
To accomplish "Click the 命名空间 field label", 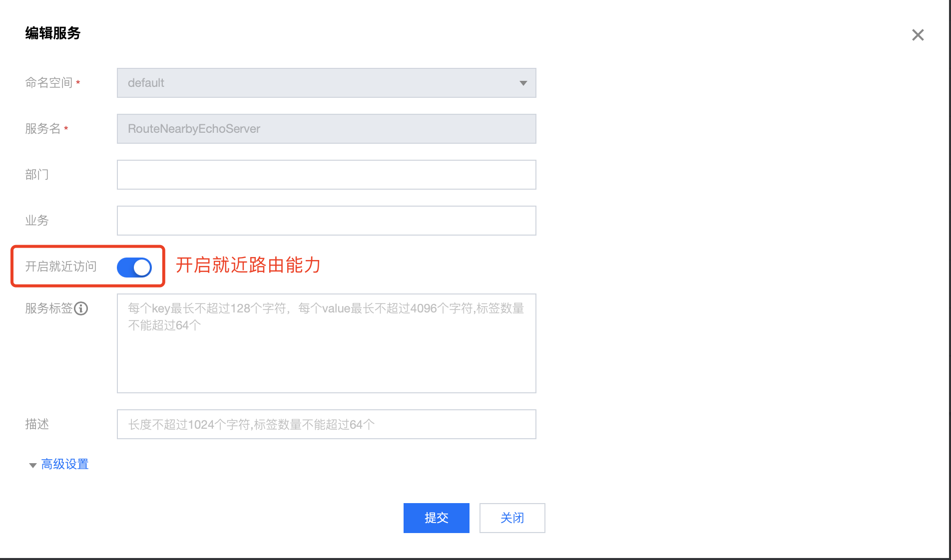I will [49, 83].
